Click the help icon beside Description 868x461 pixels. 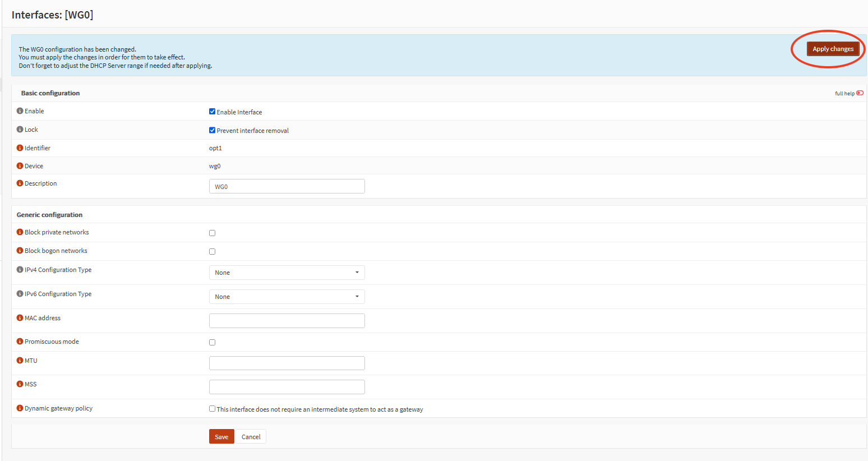pyautogui.click(x=20, y=183)
